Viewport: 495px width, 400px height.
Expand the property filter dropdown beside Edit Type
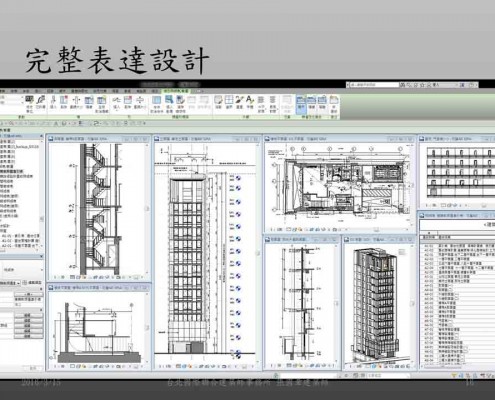point(11,283)
